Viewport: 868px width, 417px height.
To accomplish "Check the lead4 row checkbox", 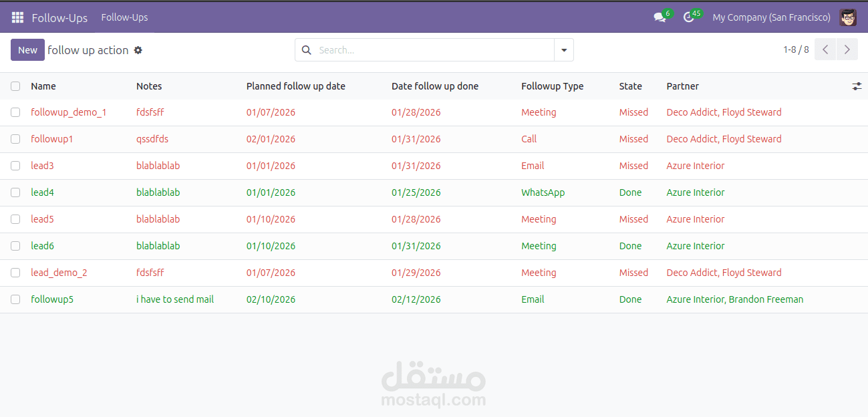I will point(15,192).
